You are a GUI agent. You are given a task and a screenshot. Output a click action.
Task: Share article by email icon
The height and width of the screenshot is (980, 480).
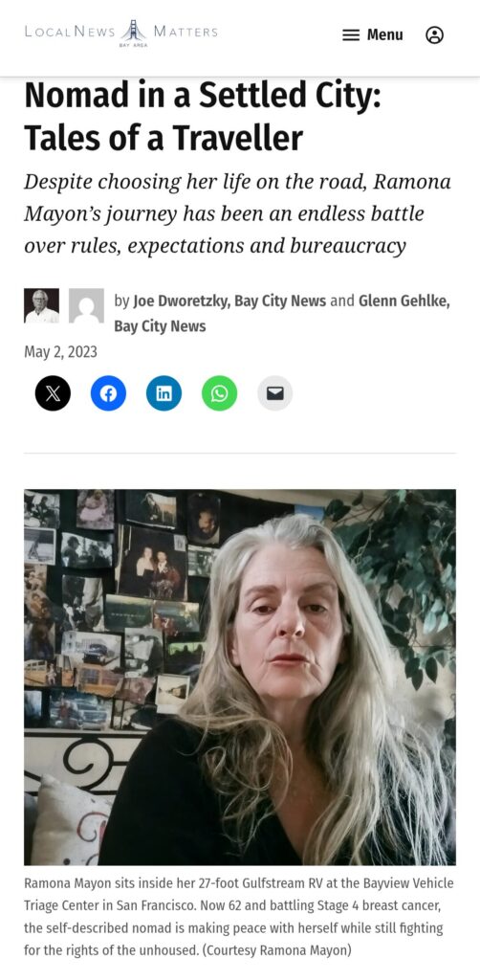[274, 393]
